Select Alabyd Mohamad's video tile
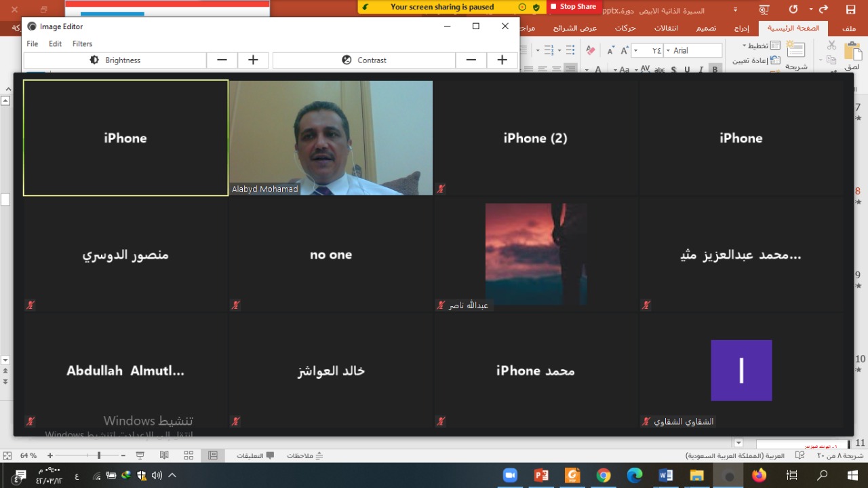The image size is (868, 488). [x=331, y=138]
